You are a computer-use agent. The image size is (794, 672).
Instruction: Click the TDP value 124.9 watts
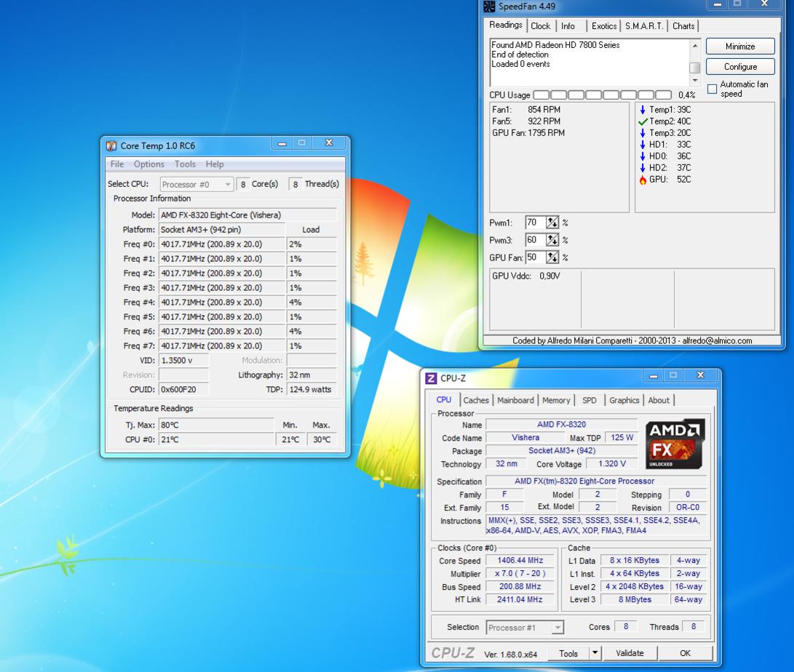[x=312, y=389]
